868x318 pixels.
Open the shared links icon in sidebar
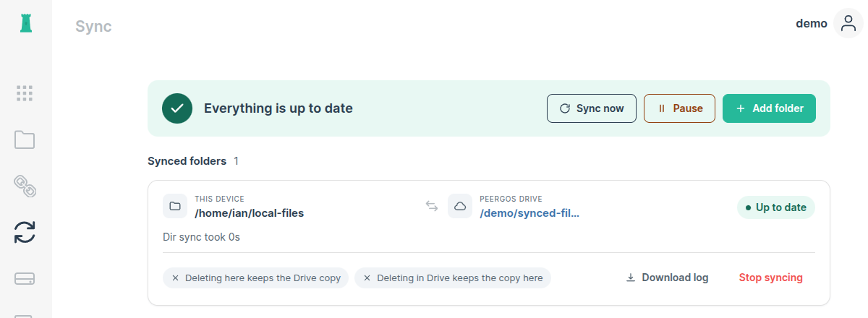pyautogui.click(x=25, y=186)
